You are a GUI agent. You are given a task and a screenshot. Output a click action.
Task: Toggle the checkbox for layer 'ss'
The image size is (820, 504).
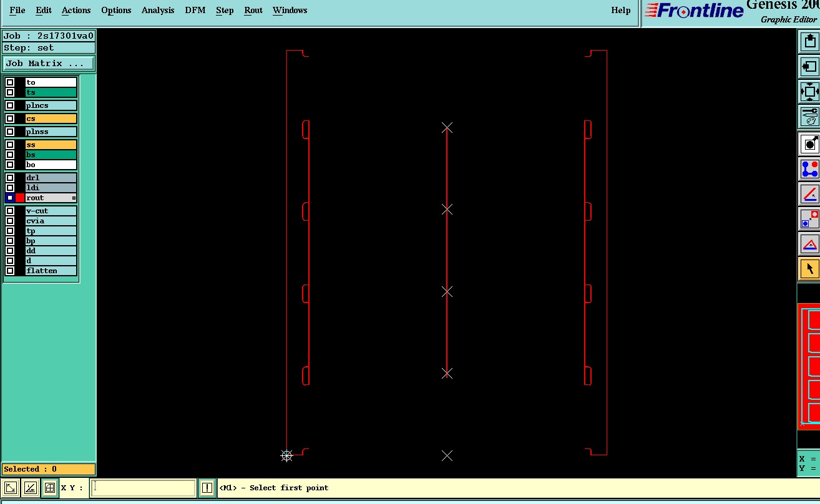coord(10,145)
